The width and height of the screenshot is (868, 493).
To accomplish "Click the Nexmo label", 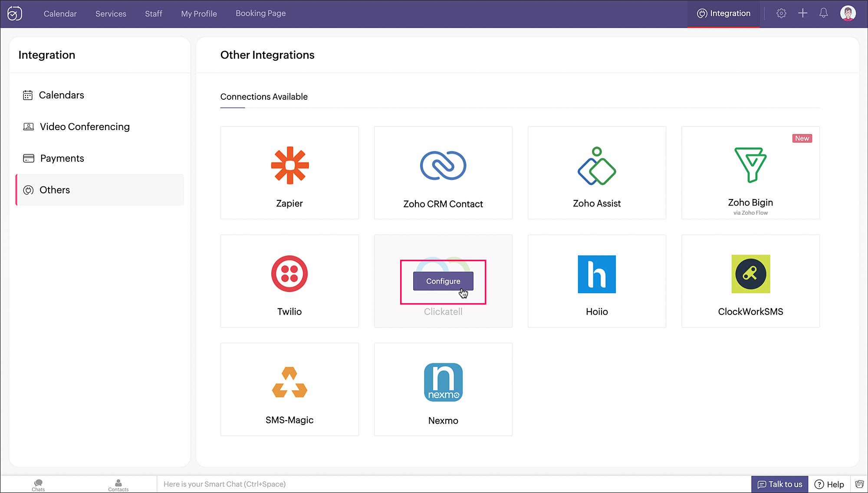I will point(443,421).
